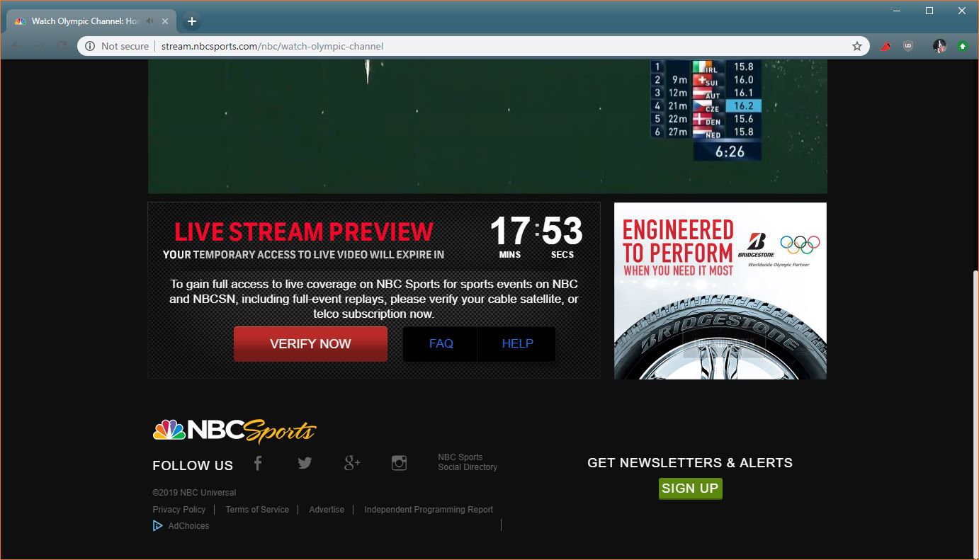The height and width of the screenshot is (560, 979).
Task: Click the AdChoices triangle icon
Action: click(157, 525)
